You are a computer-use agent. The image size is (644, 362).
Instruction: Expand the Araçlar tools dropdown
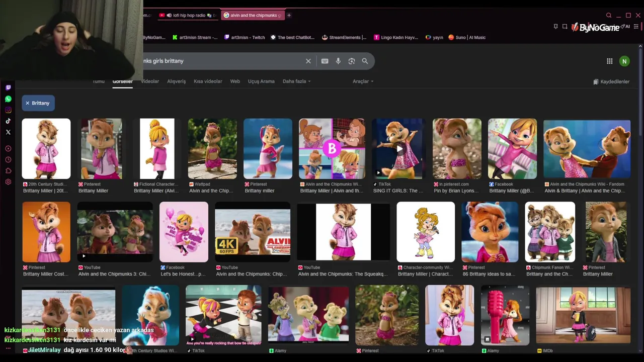[363, 81]
